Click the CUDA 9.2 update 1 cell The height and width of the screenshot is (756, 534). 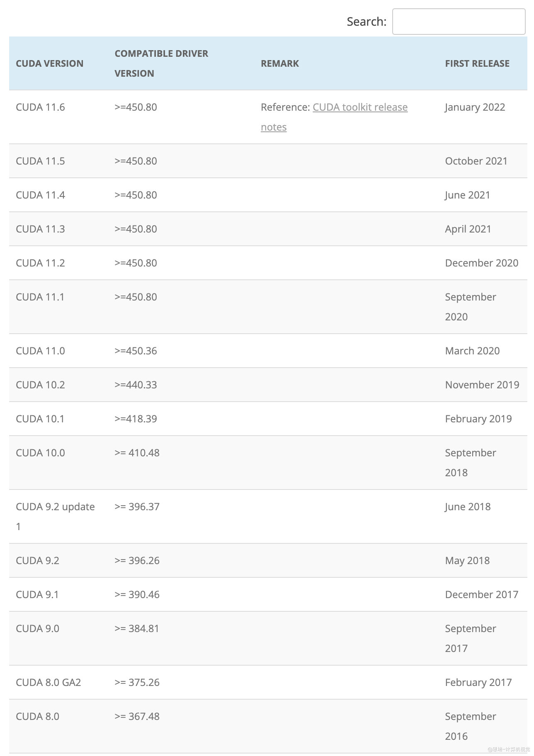(55, 516)
